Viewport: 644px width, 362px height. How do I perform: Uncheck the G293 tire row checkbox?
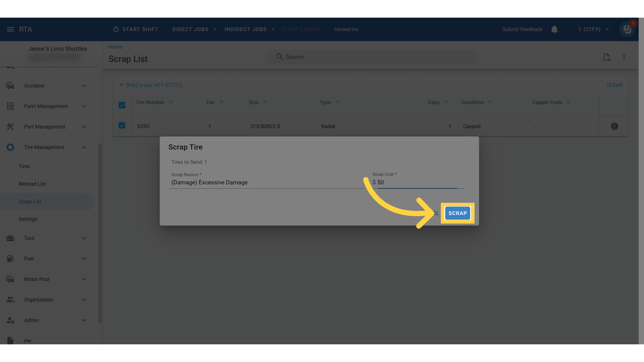pyautogui.click(x=122, y=125)
